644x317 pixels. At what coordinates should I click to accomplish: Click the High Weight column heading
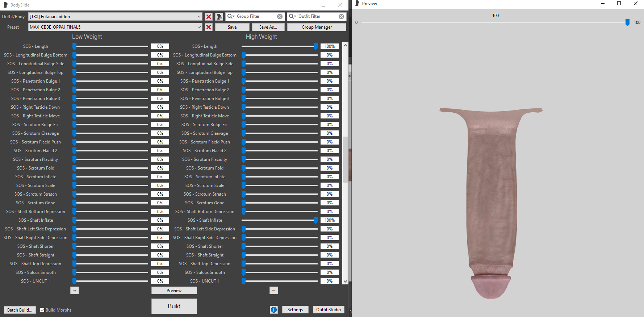click(x=261, y=37)
